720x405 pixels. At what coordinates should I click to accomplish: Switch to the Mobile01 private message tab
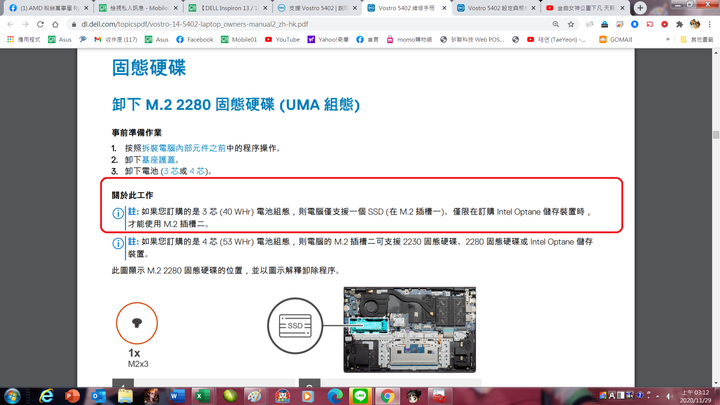(x=138, y=8)
